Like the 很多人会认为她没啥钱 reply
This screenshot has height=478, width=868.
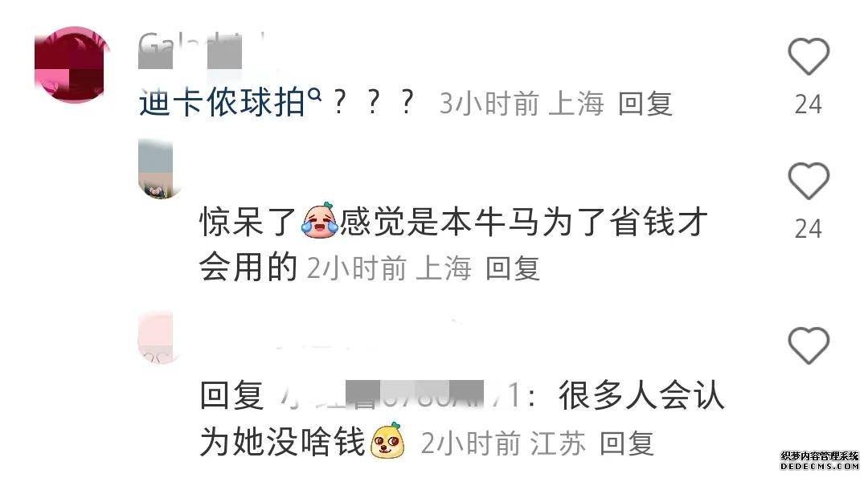click(809, 345)
